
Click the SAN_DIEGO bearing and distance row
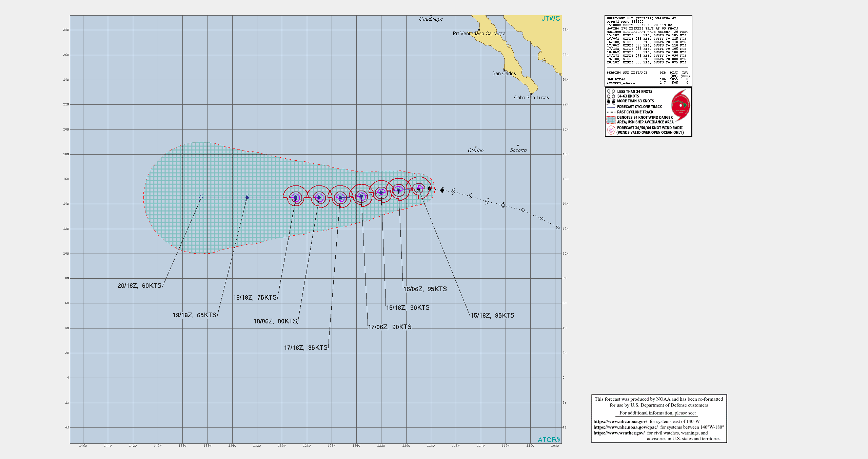click(648, 79)
